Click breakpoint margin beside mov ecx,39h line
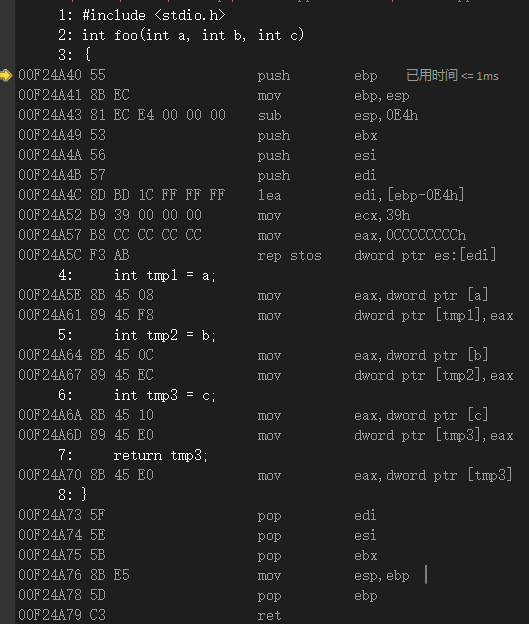 point(7,215)
